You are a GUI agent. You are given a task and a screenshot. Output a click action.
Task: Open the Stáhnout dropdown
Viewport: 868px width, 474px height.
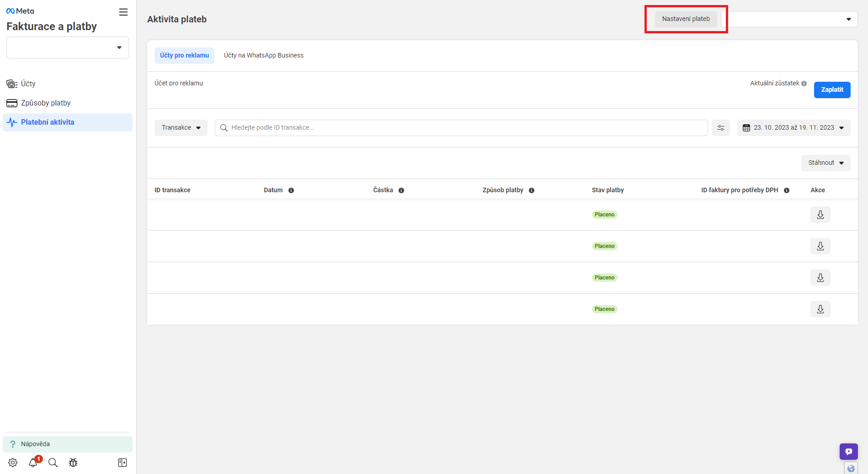[x=825, y=163]
